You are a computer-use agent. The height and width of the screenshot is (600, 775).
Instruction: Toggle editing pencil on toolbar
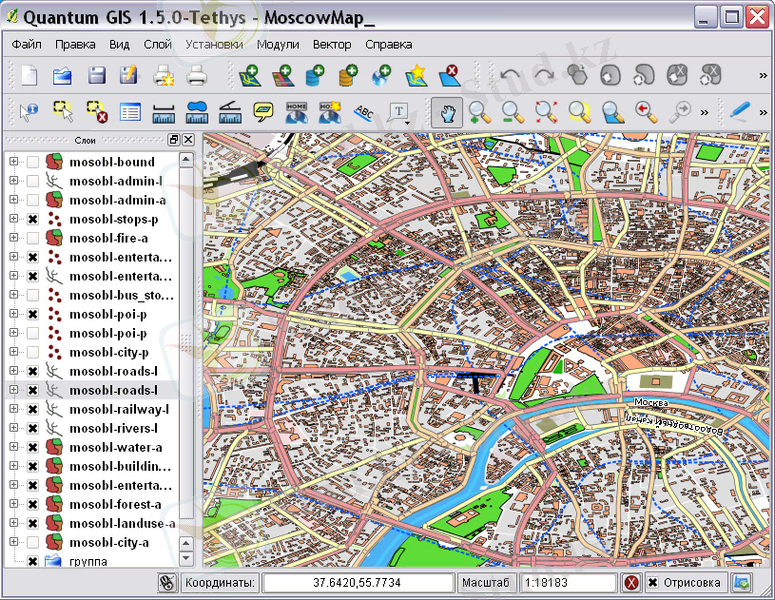pos(739,111)
